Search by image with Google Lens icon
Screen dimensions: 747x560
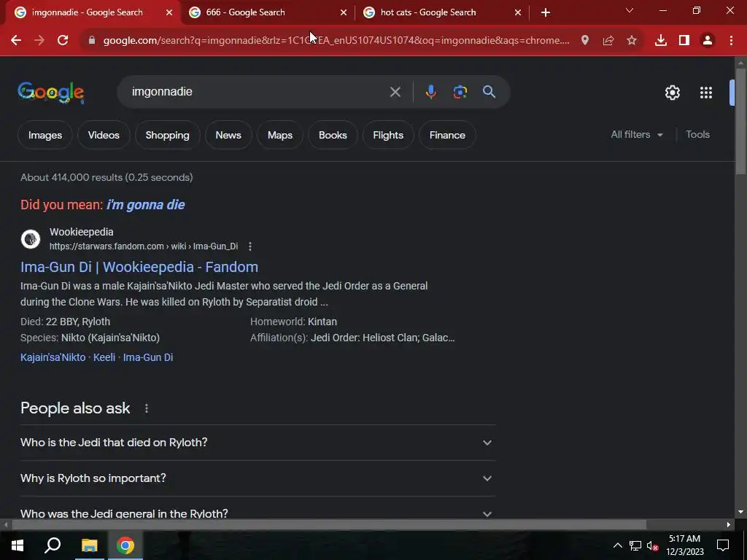coord(460,92)
